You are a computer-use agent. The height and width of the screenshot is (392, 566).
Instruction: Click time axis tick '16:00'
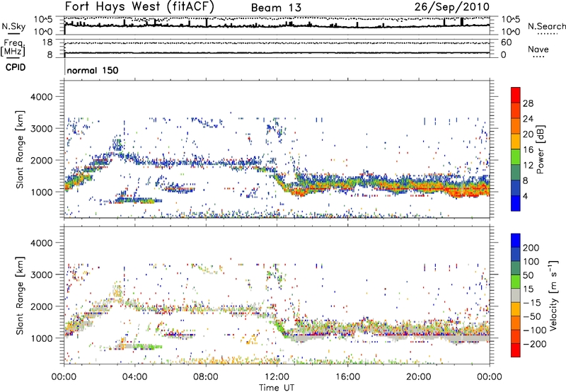pyautogui.click(x=347, y=377)
